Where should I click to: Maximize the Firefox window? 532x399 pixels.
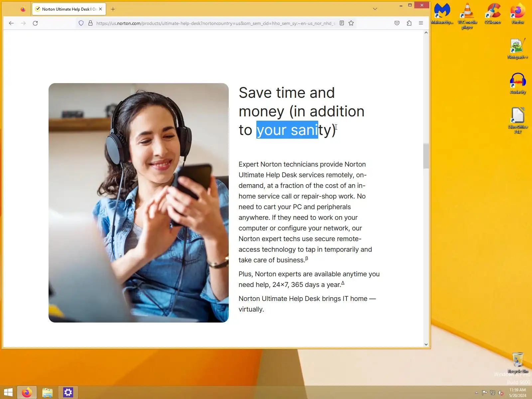point(410,5)
